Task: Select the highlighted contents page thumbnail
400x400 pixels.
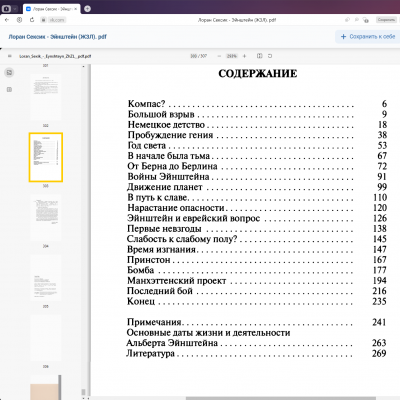Action: pyautogui.click(x=46, y=157)
